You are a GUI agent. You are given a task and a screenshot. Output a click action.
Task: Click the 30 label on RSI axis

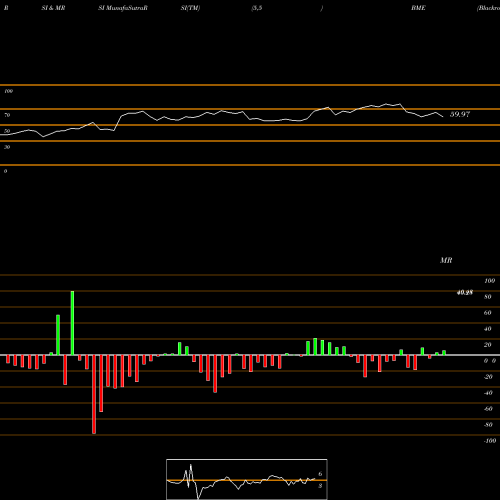pyautogui.click(x=7, y=147)
